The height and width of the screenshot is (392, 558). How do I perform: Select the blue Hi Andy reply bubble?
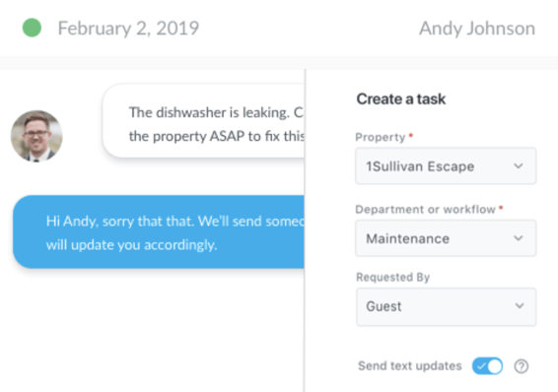[x=159, y=231]
